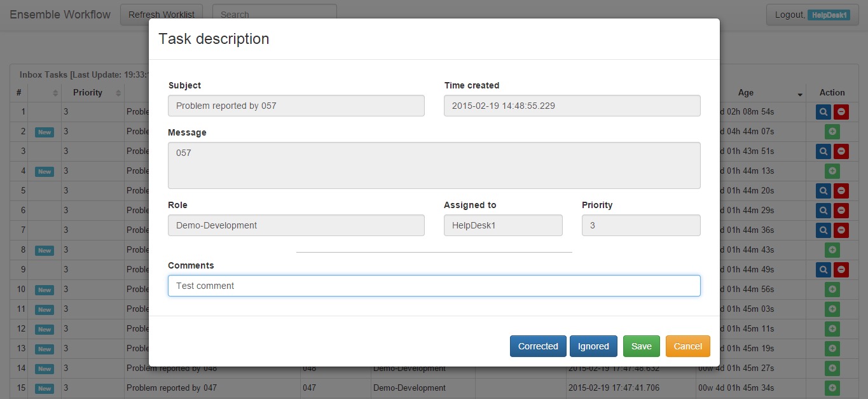The height and width of the screenshot is (399, 868).
Task: Save the task comment
Action: pos(641,346)
